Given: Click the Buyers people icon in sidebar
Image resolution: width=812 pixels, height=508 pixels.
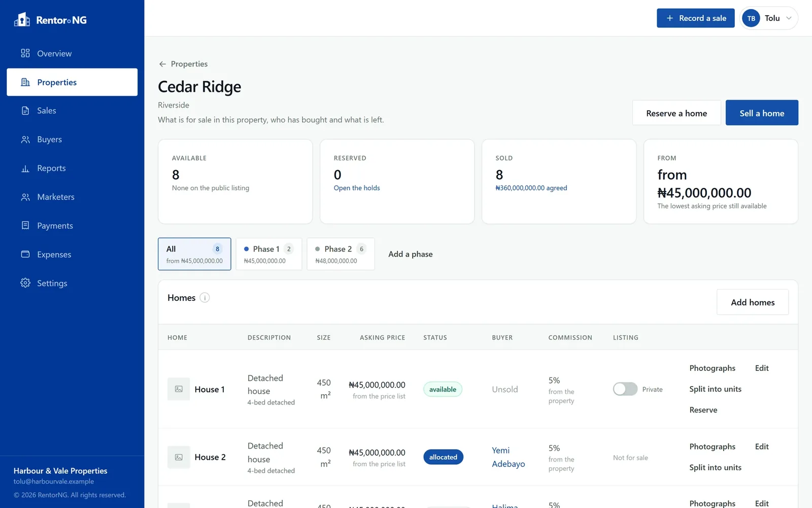Looking at the screenshot, I should click(25, 139).
